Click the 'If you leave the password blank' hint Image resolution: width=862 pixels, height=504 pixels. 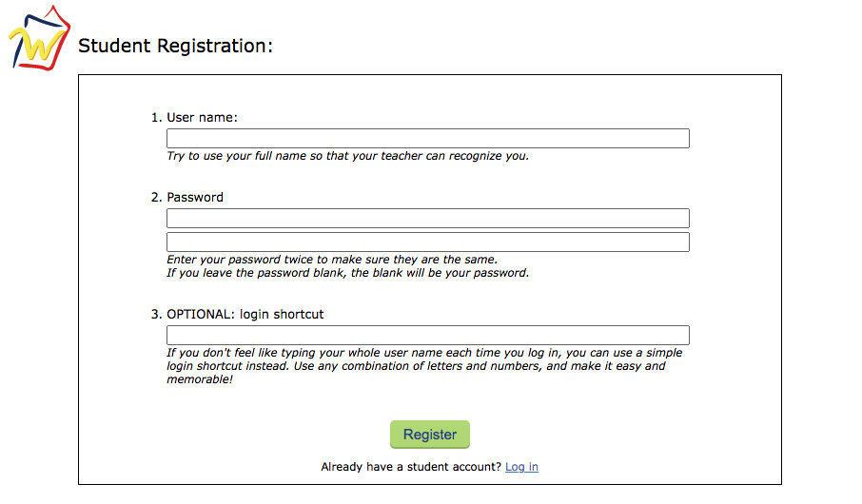pos(347,273)
